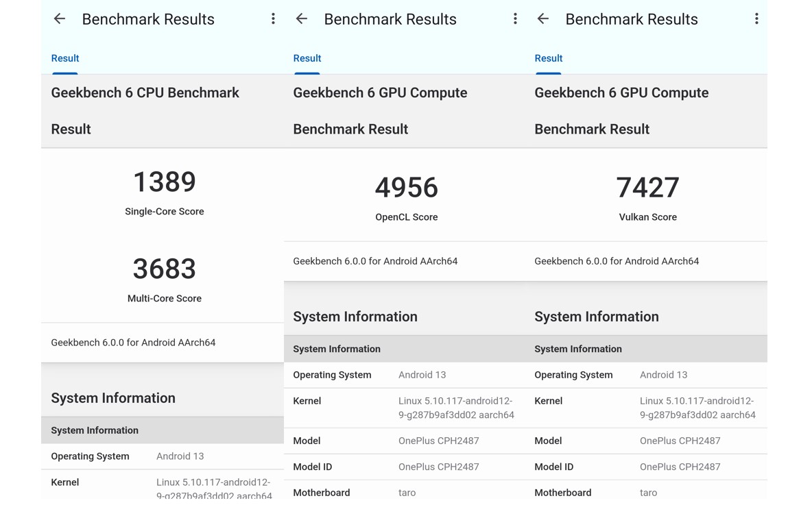Screen dimensions: 812x505
Task: Click large System Information heading in OpenCL panel
Action: pyautogui.click(x=355, y=317)
